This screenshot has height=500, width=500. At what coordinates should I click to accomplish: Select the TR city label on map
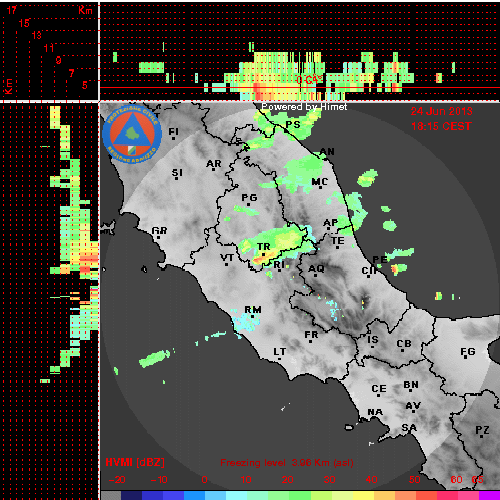[263, 247]
